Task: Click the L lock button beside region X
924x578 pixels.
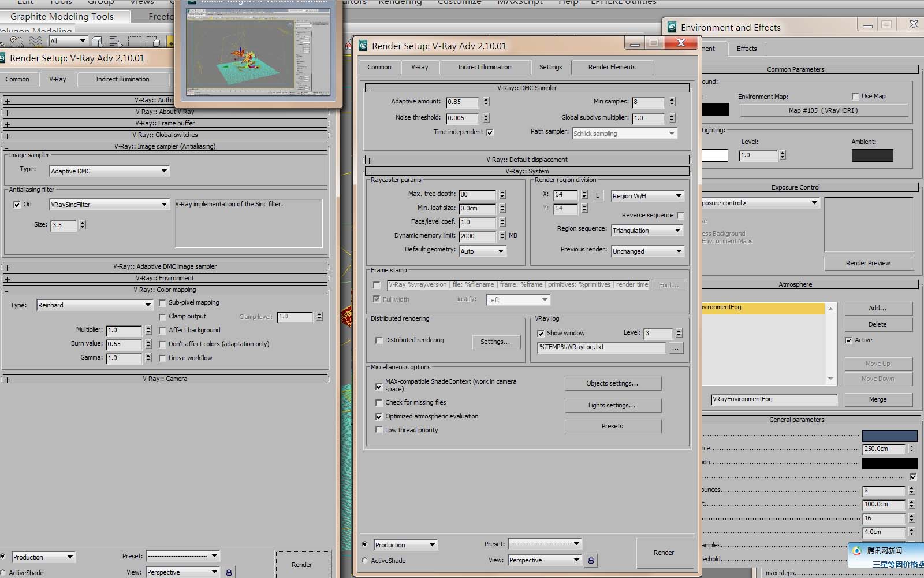Action: (x=598, y=195)
